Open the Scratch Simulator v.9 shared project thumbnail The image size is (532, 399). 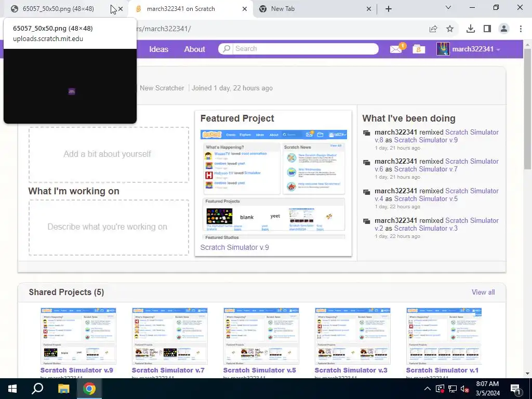pyautogui.click(x=78, y=336)
